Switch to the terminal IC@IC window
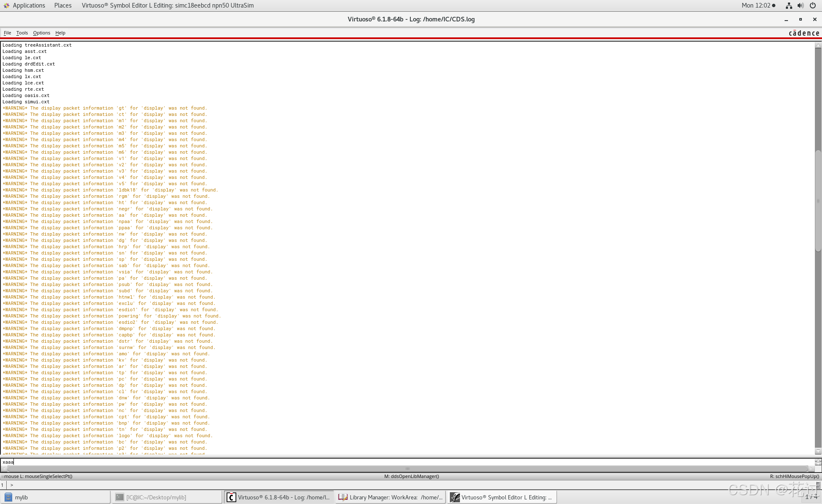The image size is (822, 504). [x=167, y=497]
